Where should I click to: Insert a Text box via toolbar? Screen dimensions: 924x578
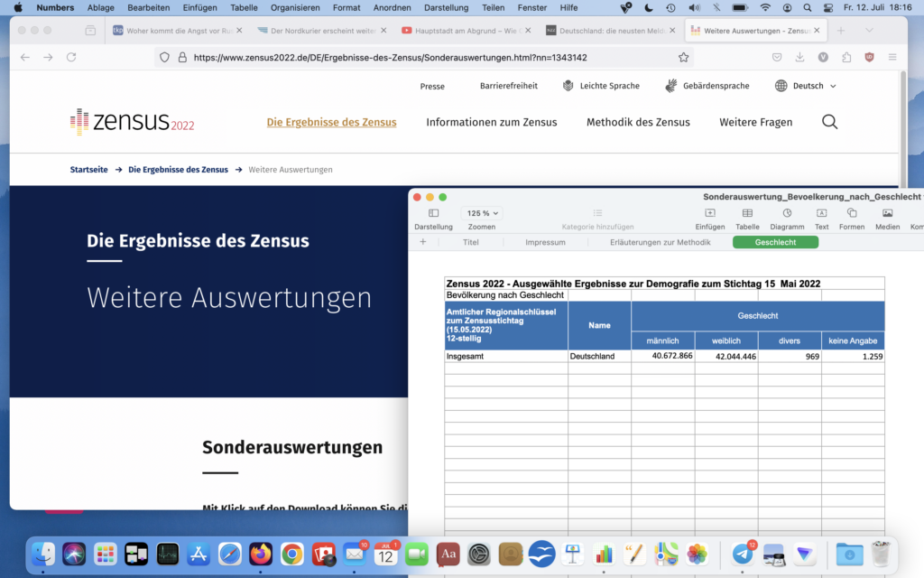[x=821, y=213]
